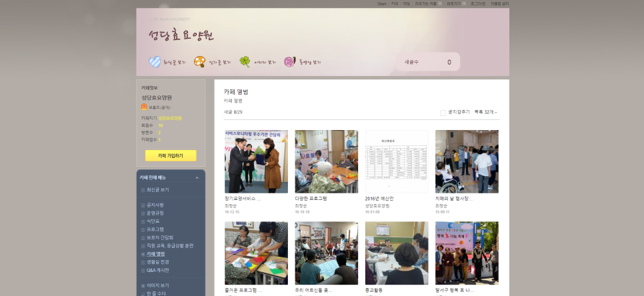Open the 다양한 프로그램 photo thumbnail

pyautogui.click(x=327, y=162)
